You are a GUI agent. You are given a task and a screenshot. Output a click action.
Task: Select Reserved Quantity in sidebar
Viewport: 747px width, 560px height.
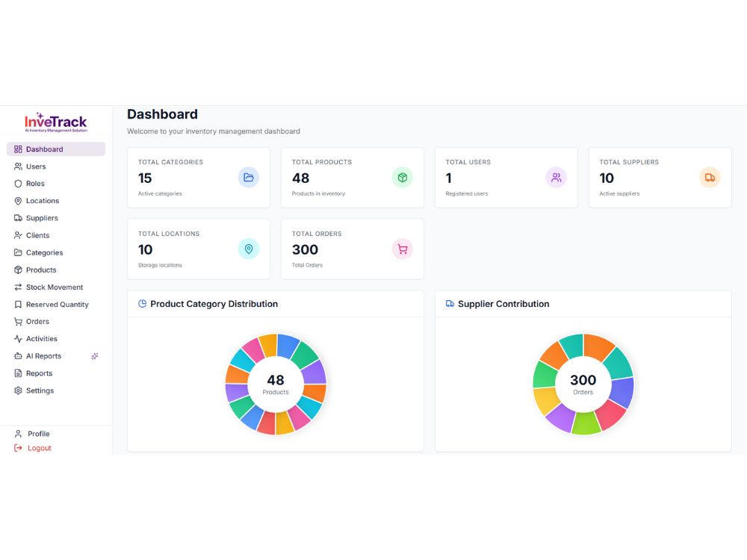click(x=56, y=305)
